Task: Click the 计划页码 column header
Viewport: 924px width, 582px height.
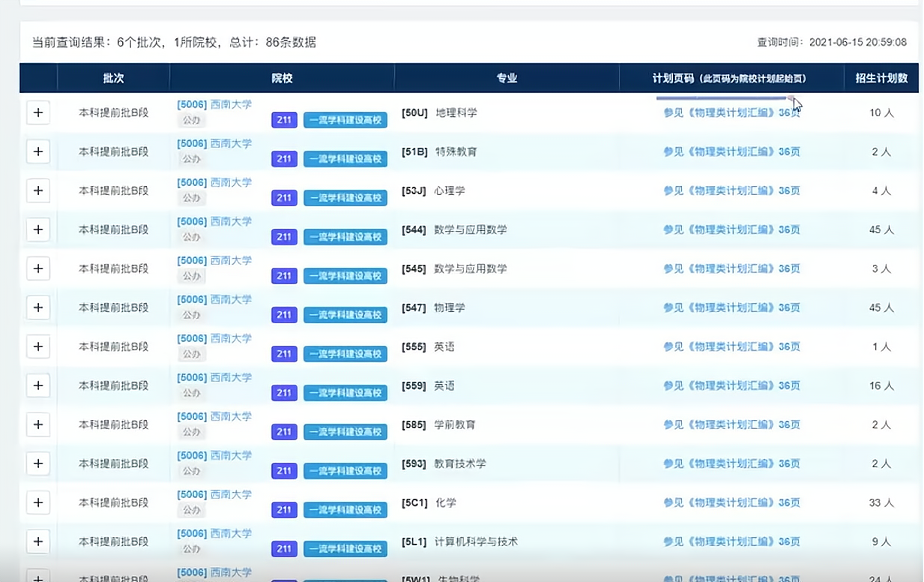Action: click(730, 78)
